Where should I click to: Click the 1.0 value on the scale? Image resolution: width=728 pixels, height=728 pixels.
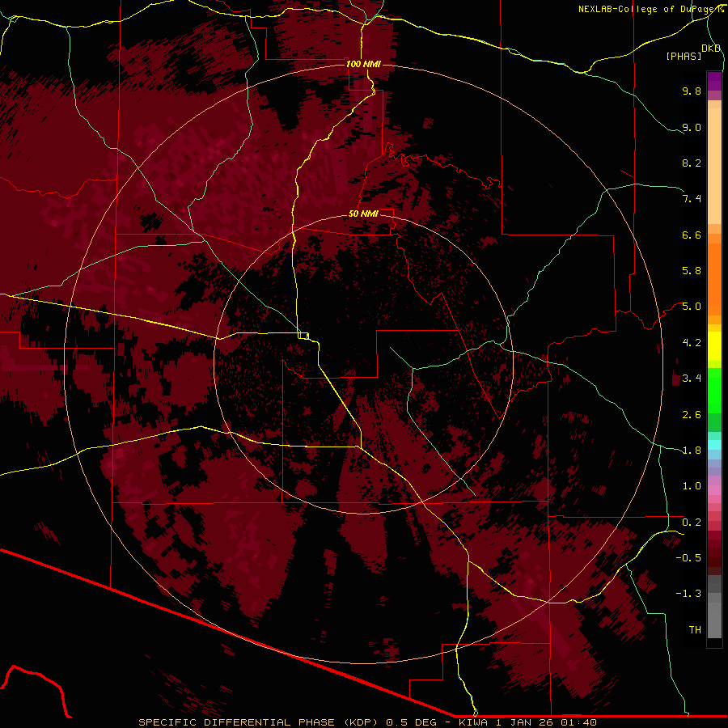(x=692, y=486)
